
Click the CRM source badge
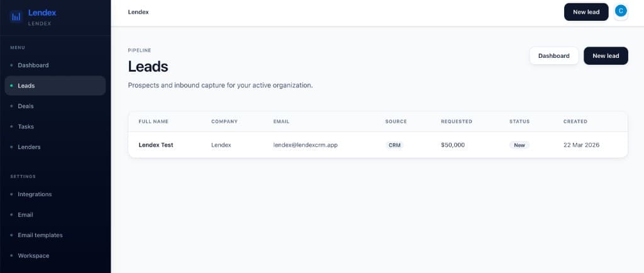click(394, 145)
